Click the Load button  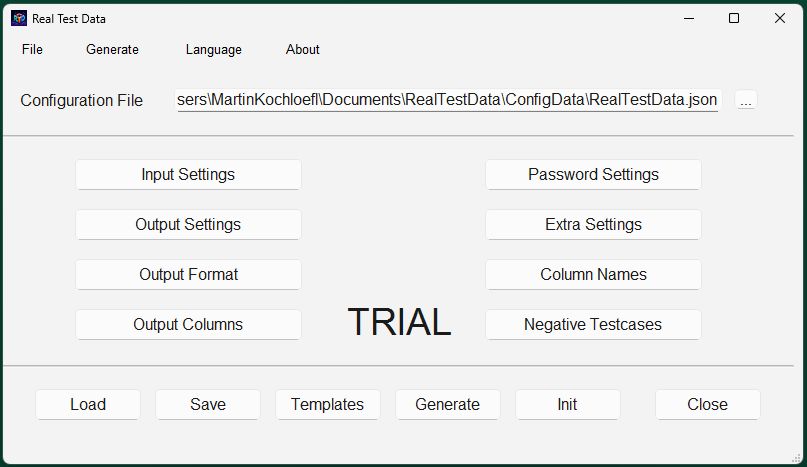(x=88, y=404)
